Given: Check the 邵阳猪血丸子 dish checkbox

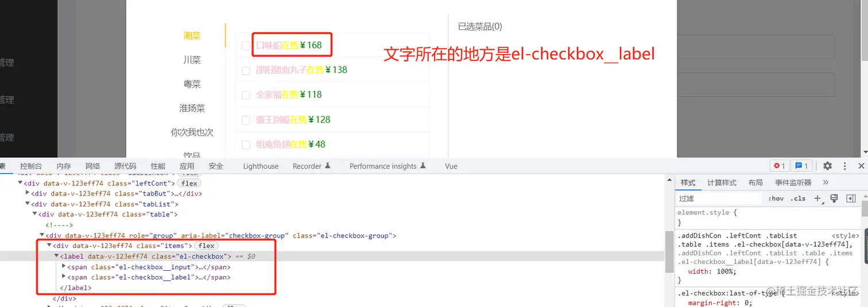Looking at the screenshot, I should pos(246,71).
